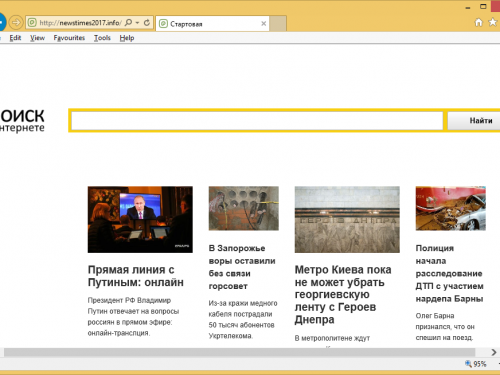
Task: Open the Edit menu
Action: click(15, 38)
